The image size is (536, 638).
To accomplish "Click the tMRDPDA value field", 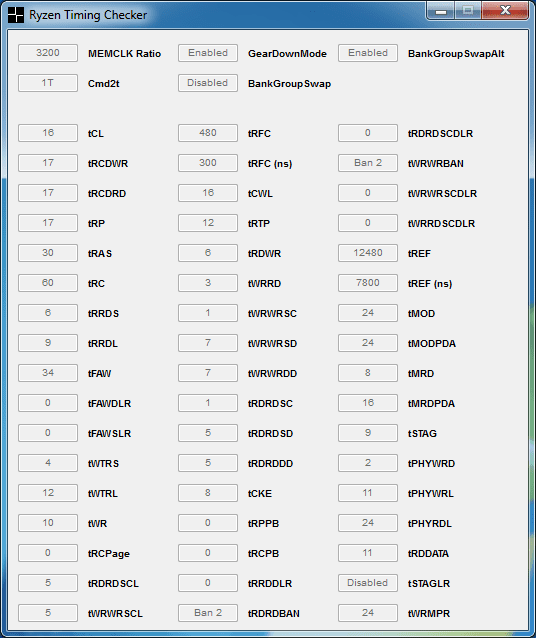I will [368, 403].
